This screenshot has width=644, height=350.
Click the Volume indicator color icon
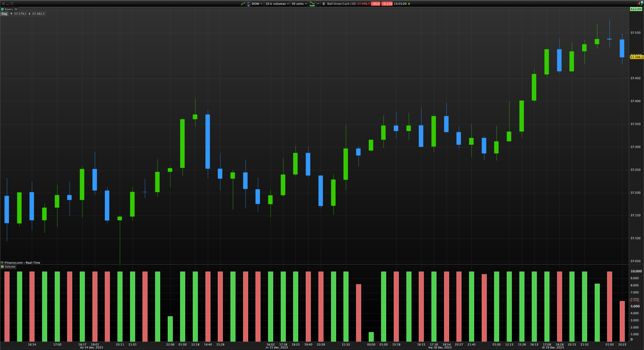point(3,267)
